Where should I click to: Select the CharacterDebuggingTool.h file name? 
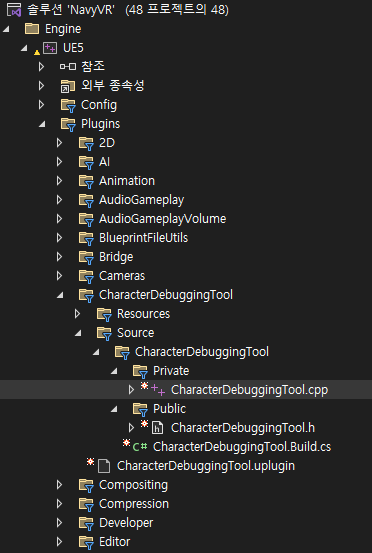click(243, 428)
